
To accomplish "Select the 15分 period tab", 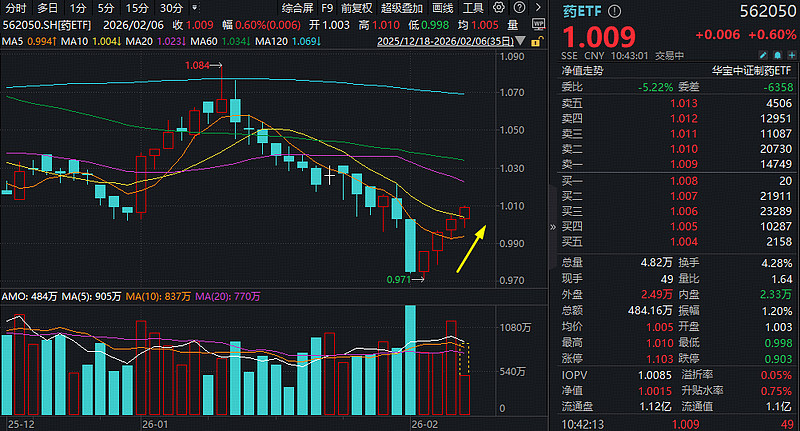I will (x=137, y=8).
